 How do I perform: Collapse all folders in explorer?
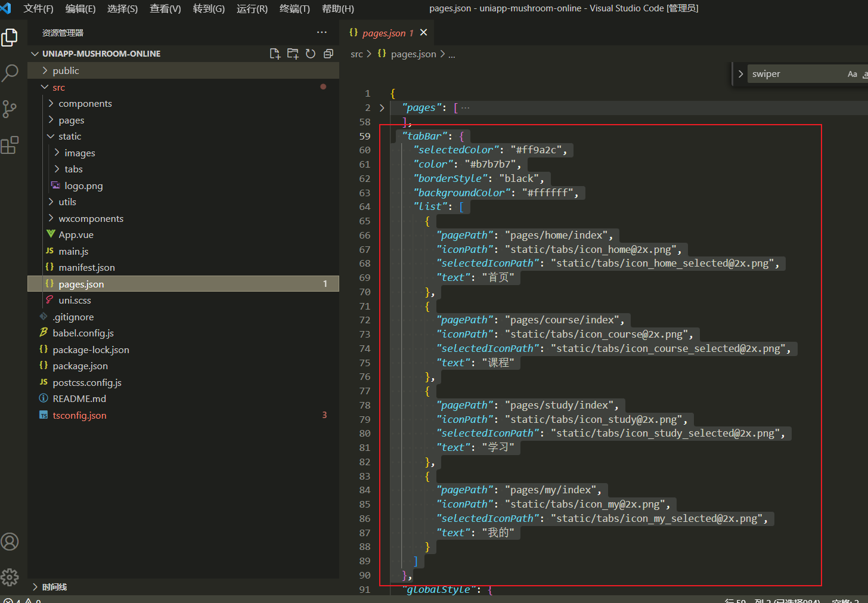[328, 54]
